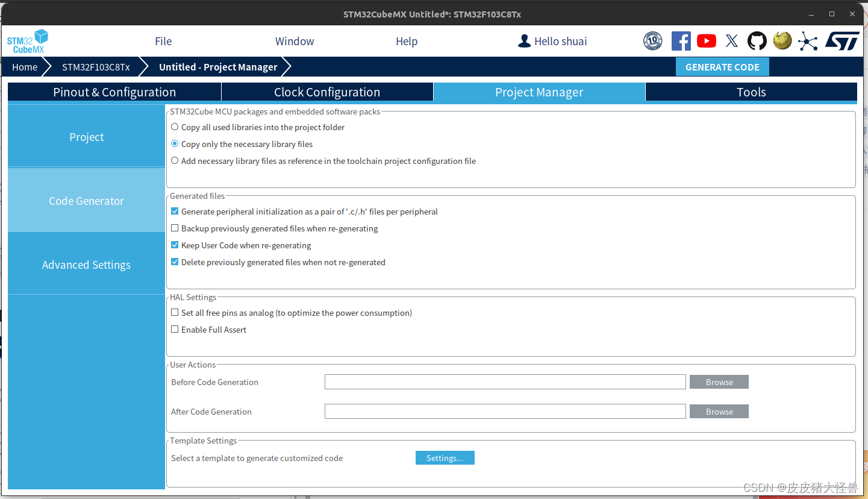Click the STM32CubeMX logo icon
The image size is (868, 499).
coord(27,41)
